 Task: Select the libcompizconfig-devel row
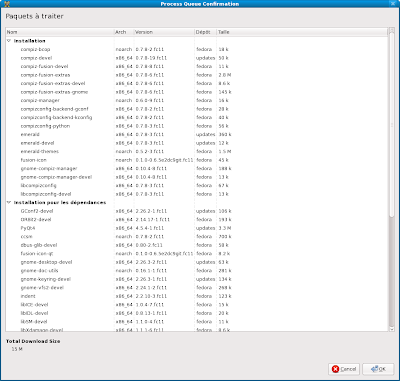pyautogui.click(x=197, y=194)
